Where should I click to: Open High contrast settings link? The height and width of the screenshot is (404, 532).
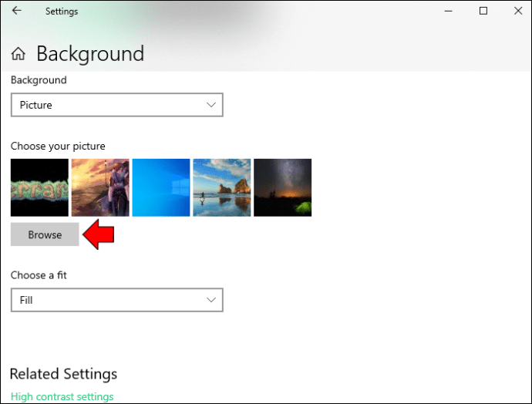point(62,396)
